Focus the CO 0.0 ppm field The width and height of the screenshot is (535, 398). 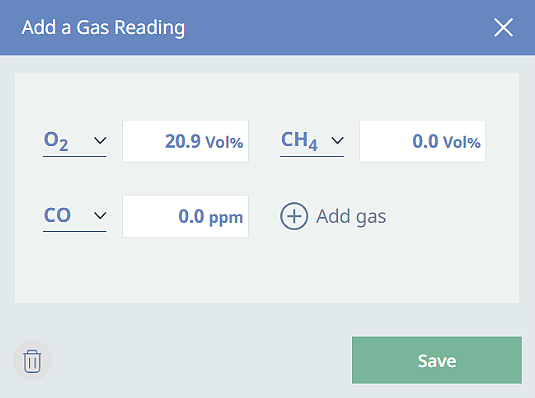pyautogui.click(x=185, y=216)
